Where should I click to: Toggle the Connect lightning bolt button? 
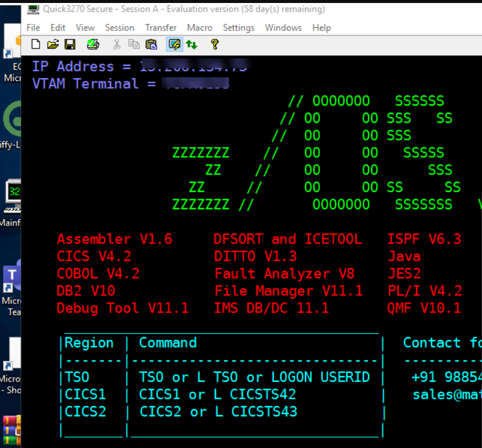175,44
